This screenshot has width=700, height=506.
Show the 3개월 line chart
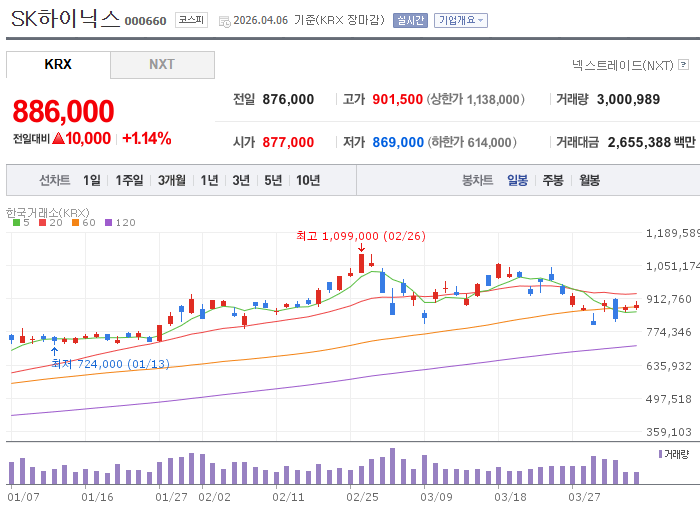[172, 180]
